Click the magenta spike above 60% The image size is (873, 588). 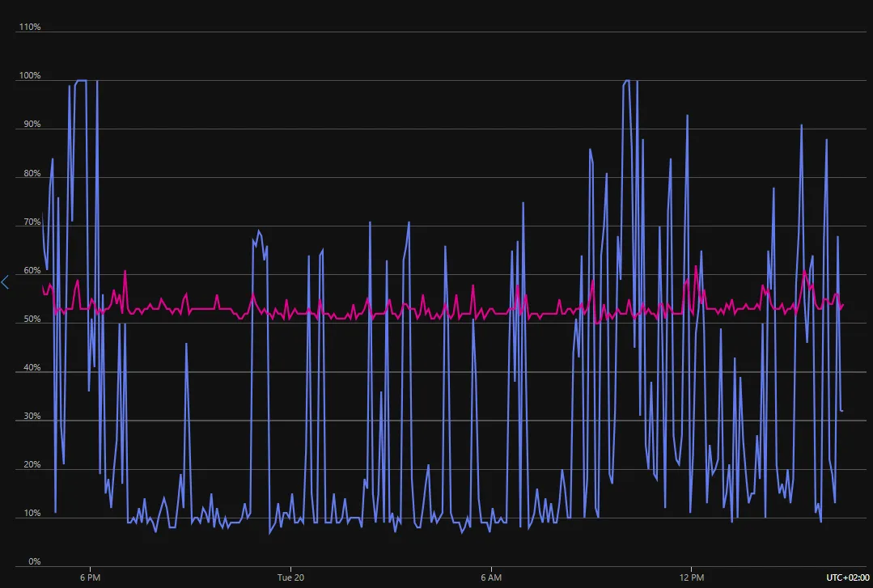696,267
